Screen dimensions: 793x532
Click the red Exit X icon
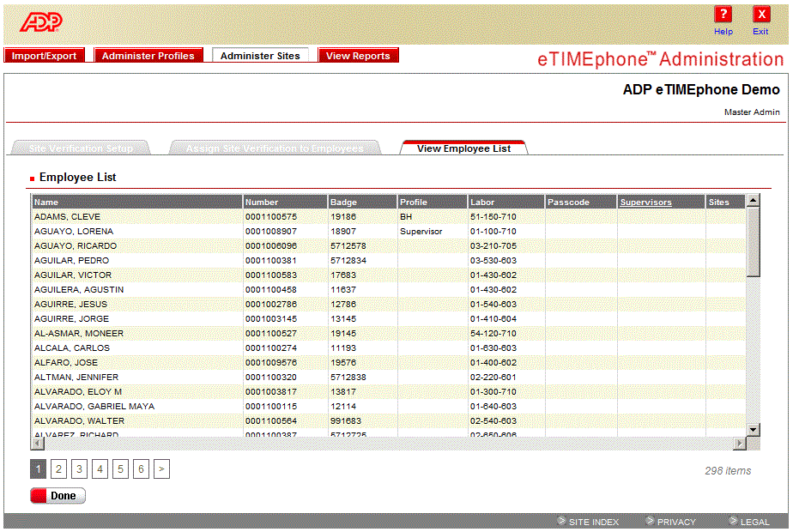760,15
